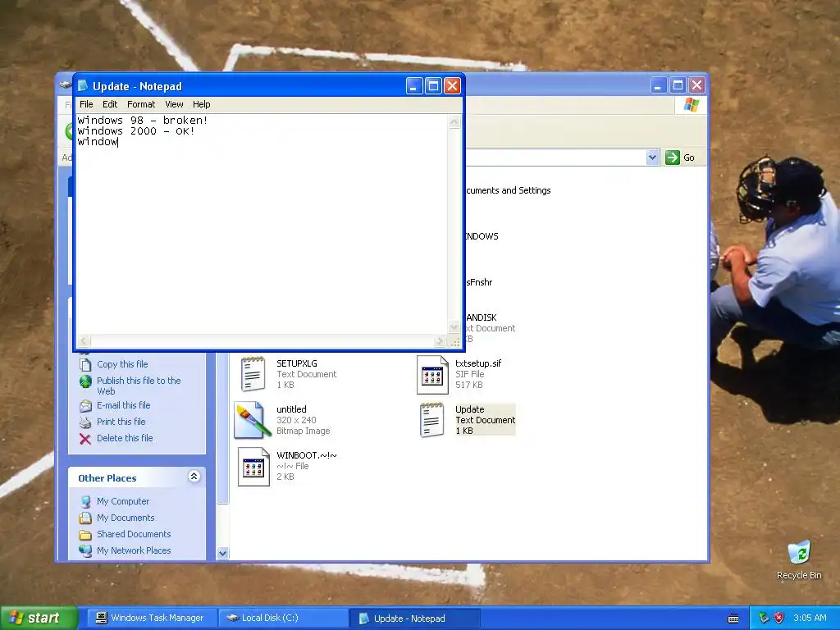This screenshot has width=840, height=630.
Task: Open My Computer from Other Places
Action: point(123,501)
